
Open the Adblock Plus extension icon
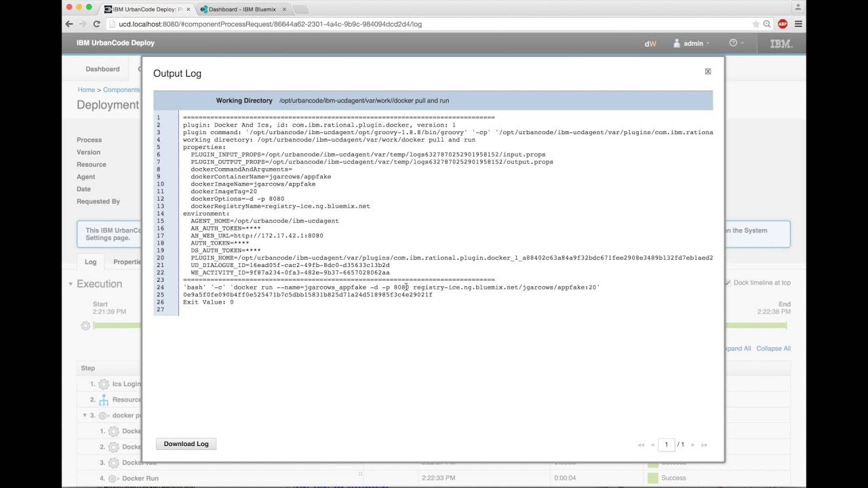(783, 24)
